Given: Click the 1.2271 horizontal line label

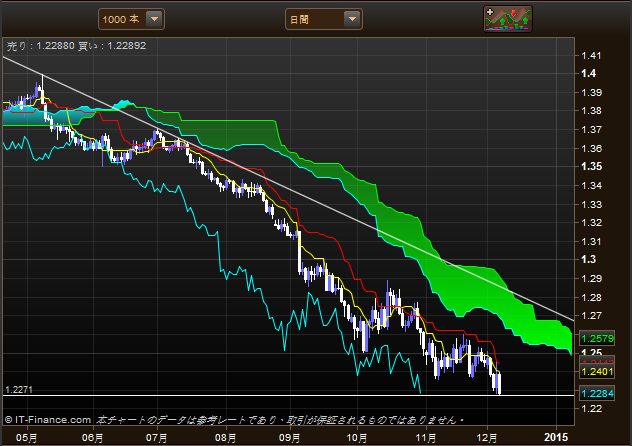Looking at the screenshot, I should (19, 390).
